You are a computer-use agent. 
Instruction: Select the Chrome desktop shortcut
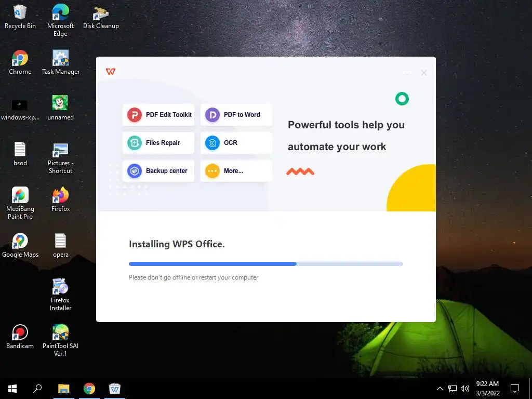point(20,63)
